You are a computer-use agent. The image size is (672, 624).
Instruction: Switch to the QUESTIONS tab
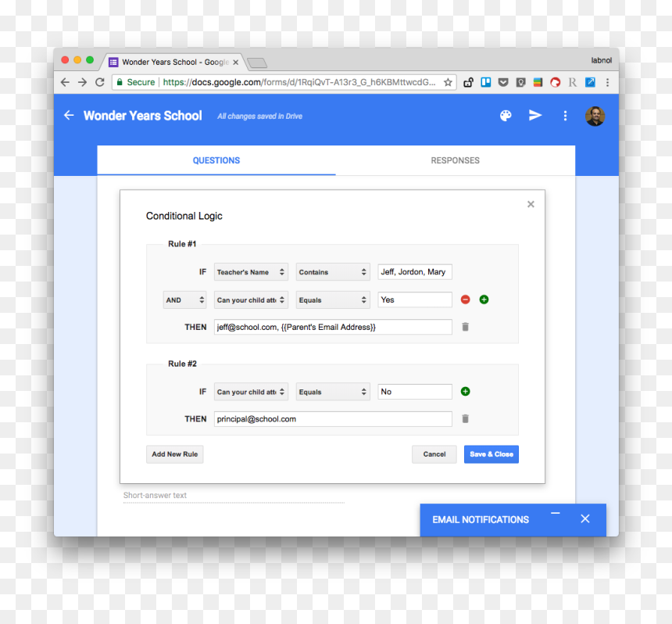click(x=216, y=160)
